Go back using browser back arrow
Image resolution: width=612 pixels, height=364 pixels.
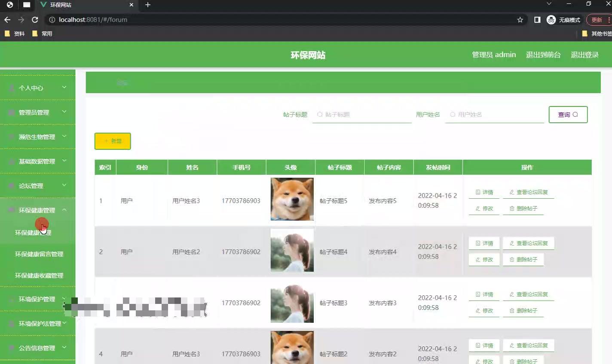point(7,20)
